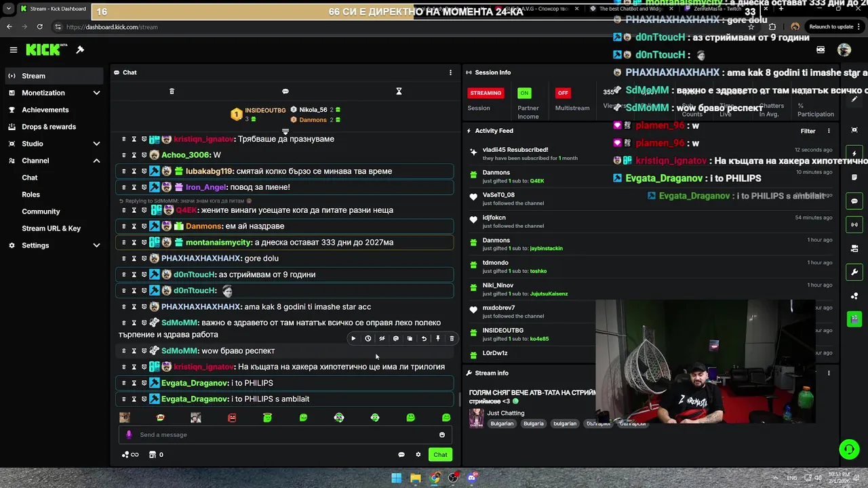Open File Explorer from the taskbar
Screen dimensions: 868x488
(416, 478)
